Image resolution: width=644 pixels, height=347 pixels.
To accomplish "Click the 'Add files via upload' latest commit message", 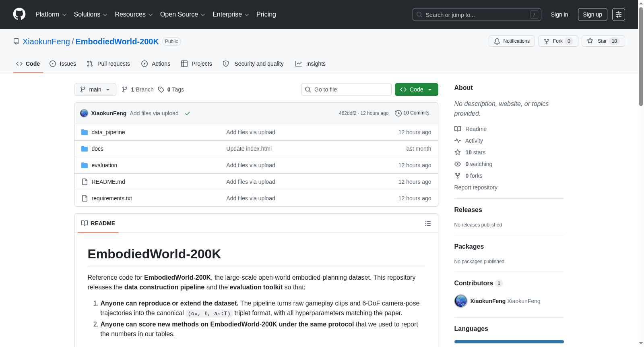I will point(154,113).
